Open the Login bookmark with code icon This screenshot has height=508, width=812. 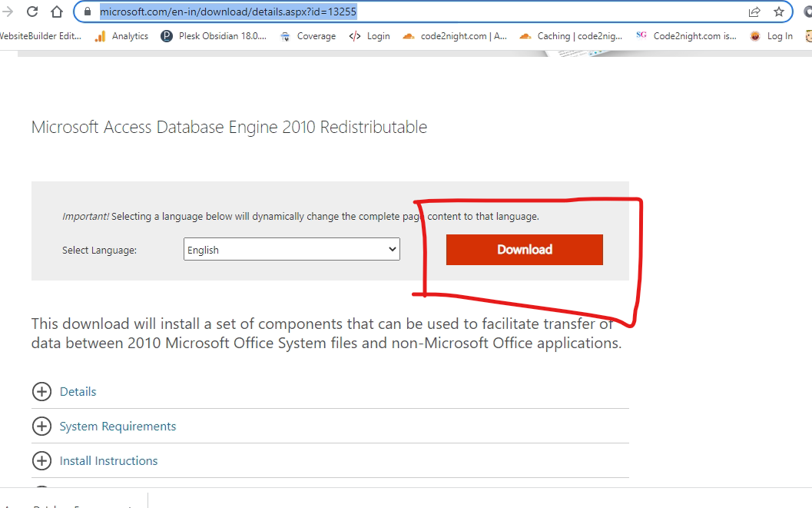(x=370, y=35)
